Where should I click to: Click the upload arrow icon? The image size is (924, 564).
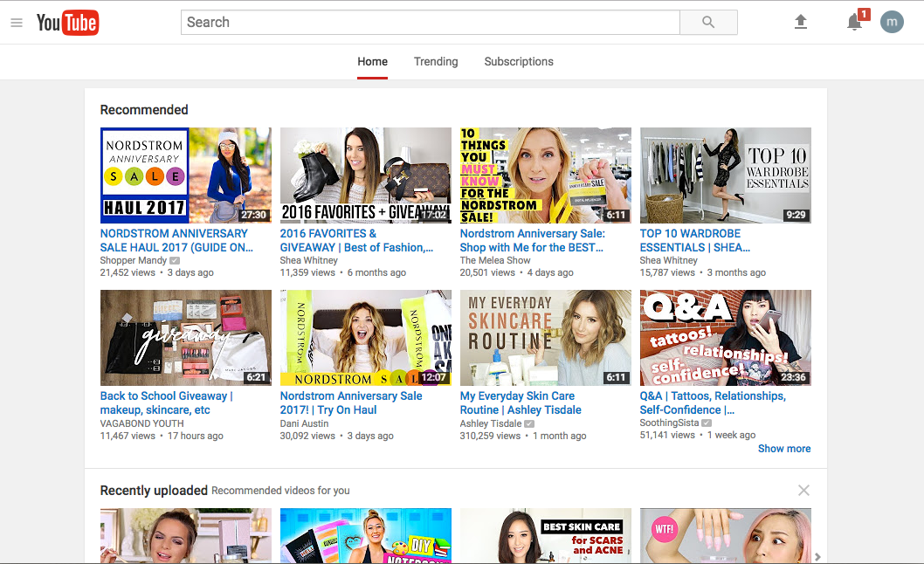click(x=800, y=23)
